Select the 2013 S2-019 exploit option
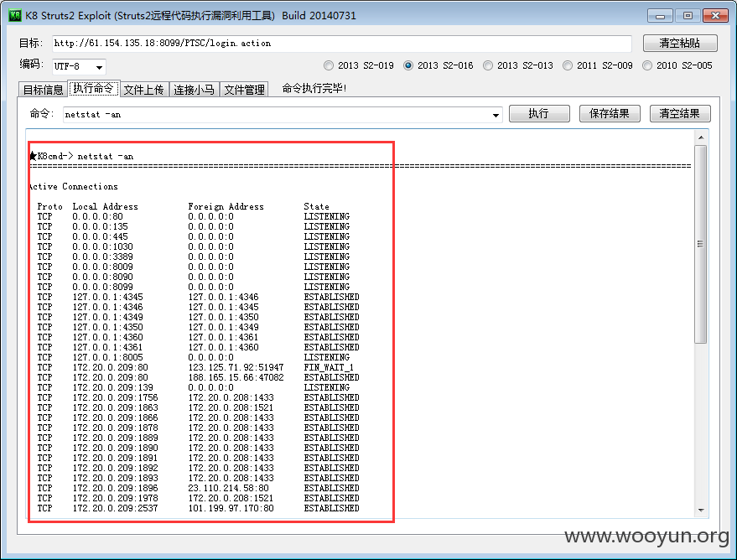737x560 pixels. click(359, 65)
